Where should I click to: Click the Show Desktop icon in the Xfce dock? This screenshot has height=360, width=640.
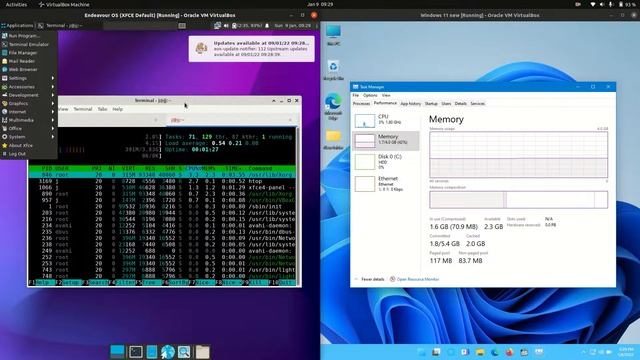pos(118,351)
